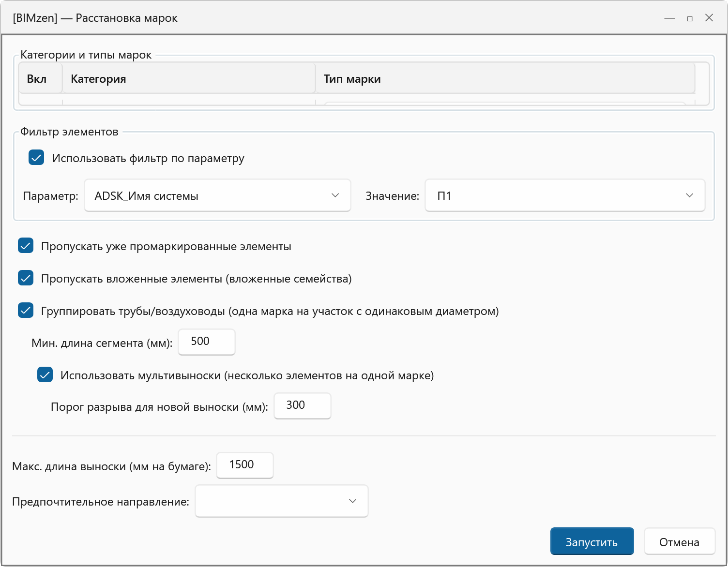Toggle 'Группировать трубы/воздуховоды' checkbox
The height and width of the screenshot is (567, 728).
click(26, 311)
